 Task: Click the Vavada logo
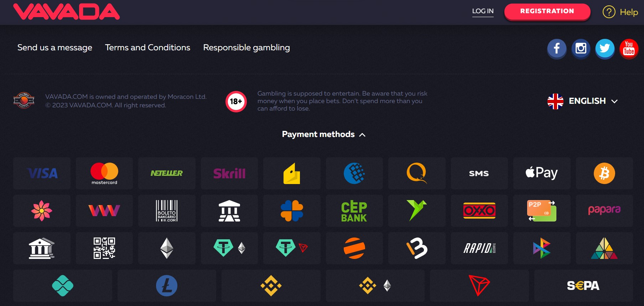click(66, 12)
